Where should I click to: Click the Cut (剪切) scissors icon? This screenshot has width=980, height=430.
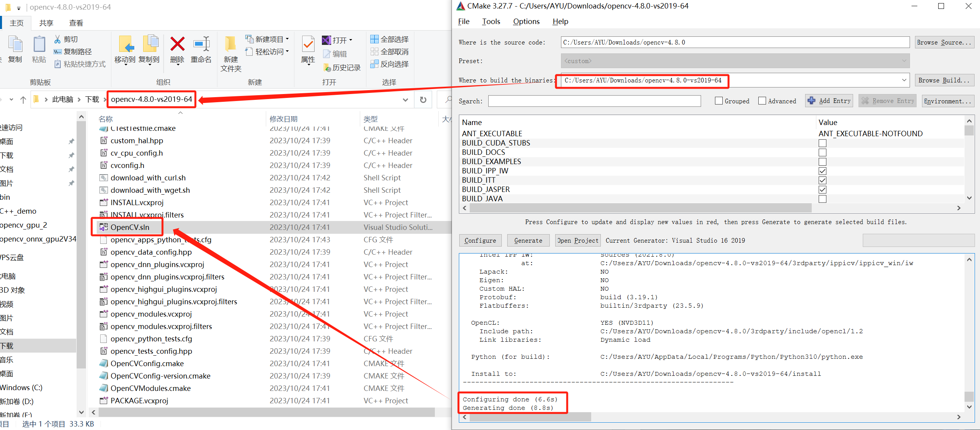58,39
